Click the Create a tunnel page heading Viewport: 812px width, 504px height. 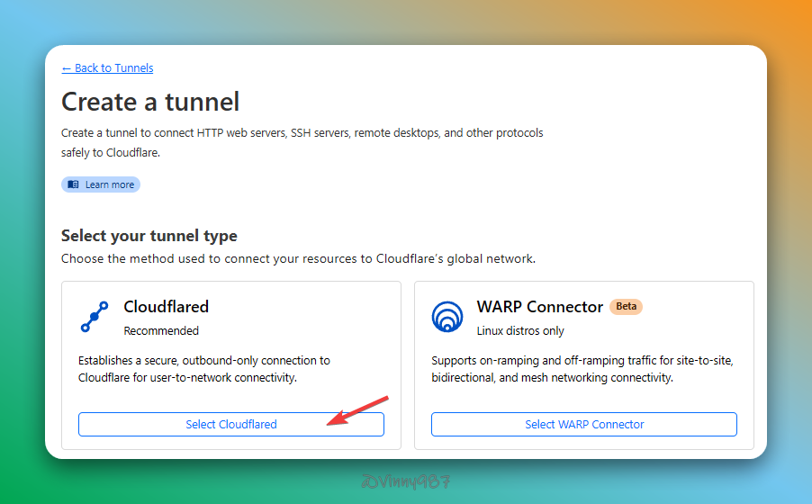pos(150,101)
